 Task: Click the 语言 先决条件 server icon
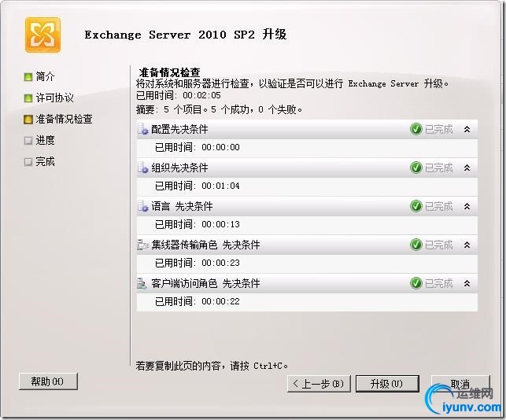tap(143, 206)
